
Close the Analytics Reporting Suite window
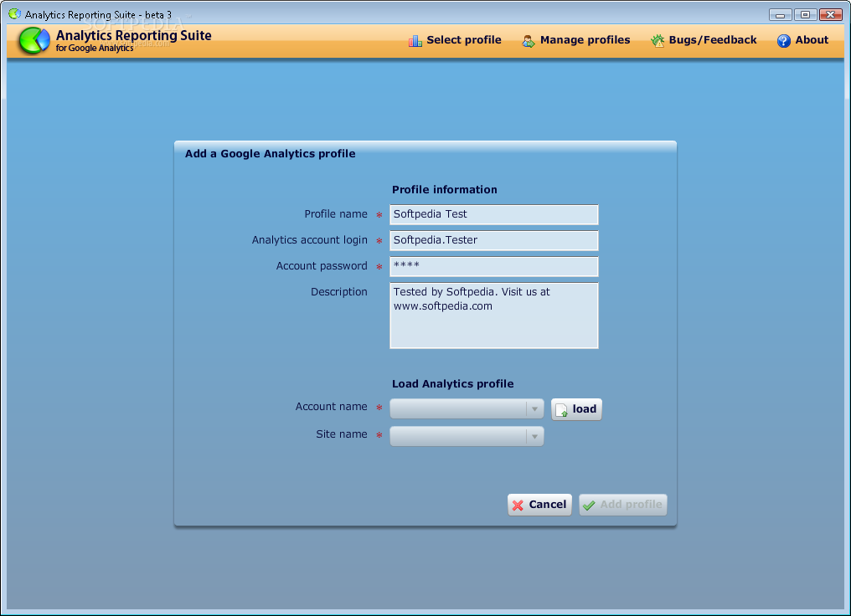click(x=831, y=14)
